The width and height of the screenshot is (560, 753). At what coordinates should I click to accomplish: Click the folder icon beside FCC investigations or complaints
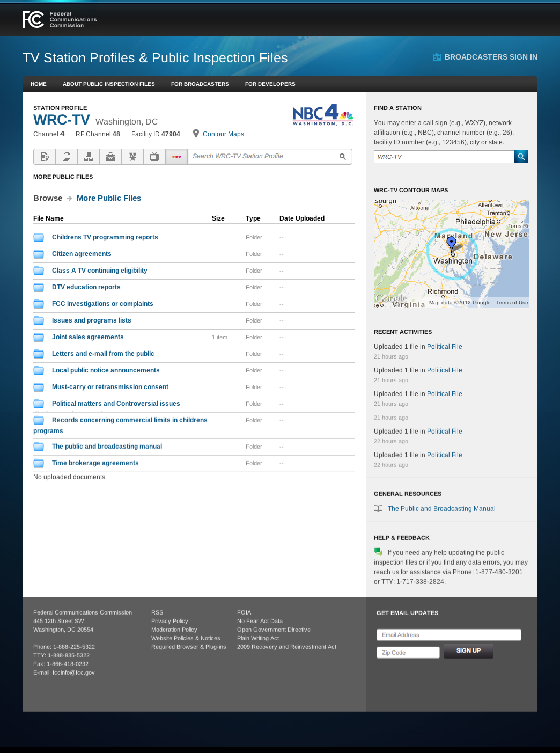(39, 304)
